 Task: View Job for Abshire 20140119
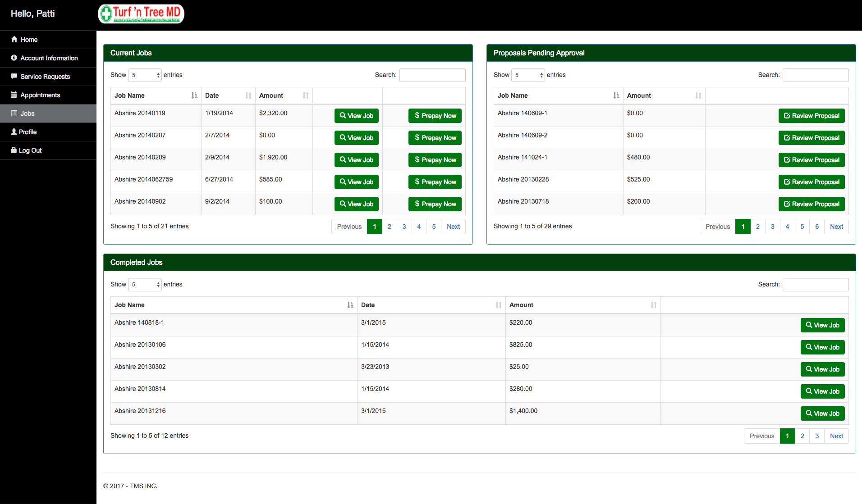tap(357, 116)
